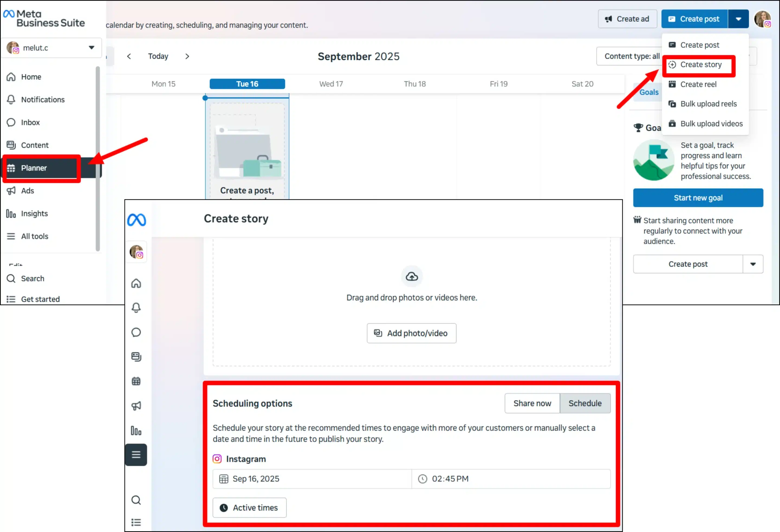Expand the melut.c account dropdown

pyautogui.click(x=91, y=48)
